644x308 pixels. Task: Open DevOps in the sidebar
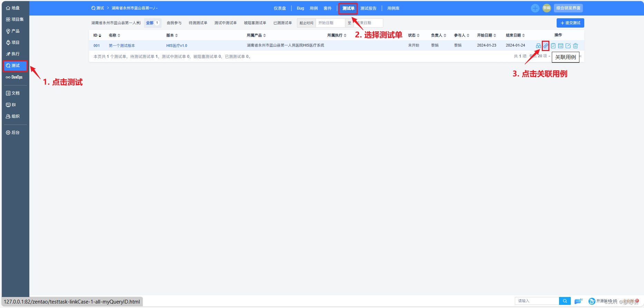click(x=14, y=77)
